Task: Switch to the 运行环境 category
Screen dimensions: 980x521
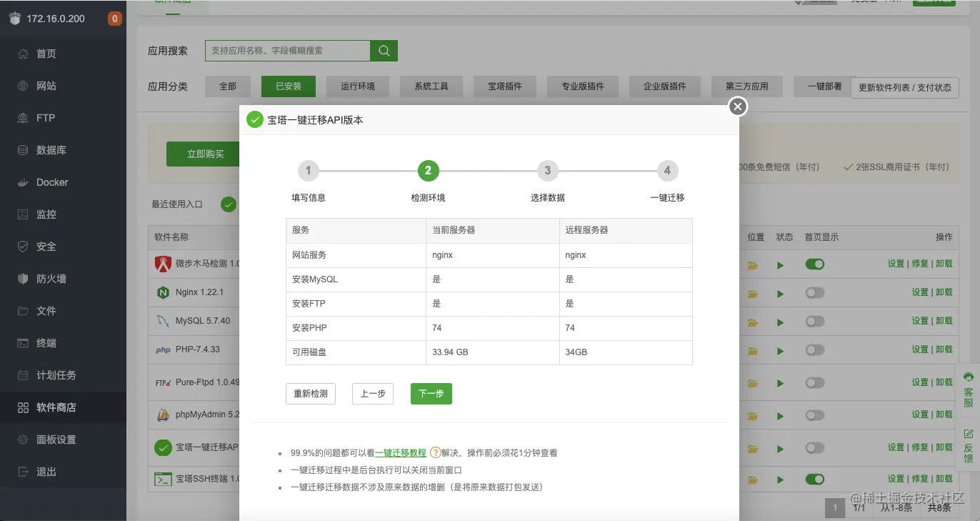Action: pyautogui.click(x=358, y=86)
